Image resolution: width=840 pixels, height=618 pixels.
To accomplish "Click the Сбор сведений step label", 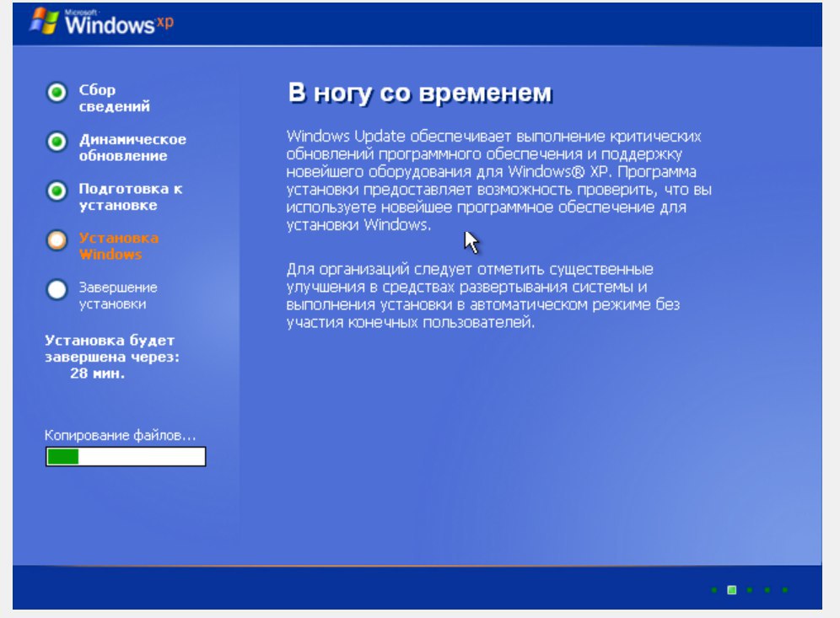I will point(114,98).
